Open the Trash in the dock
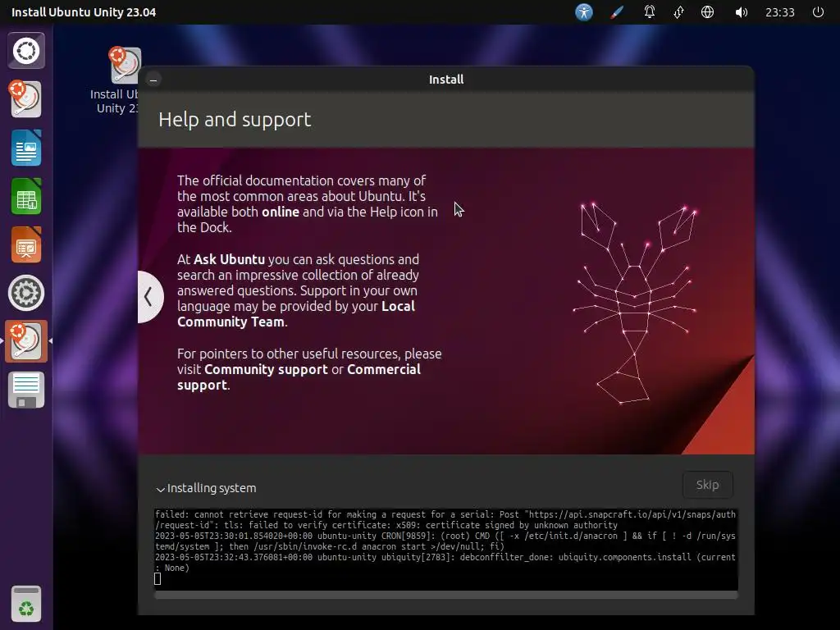Screen dimensions: 840x630 click(x=26, y=604)
